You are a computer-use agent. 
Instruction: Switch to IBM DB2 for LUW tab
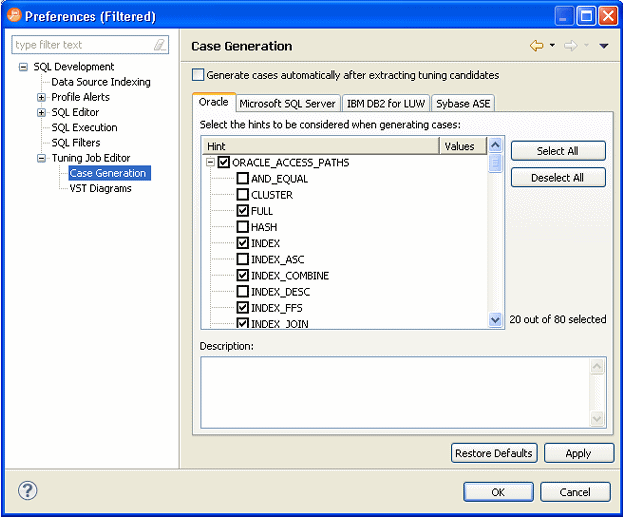coord(386,104)
